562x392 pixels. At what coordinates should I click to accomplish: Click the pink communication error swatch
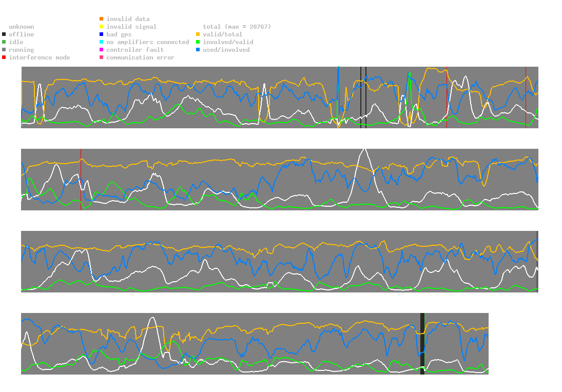tap(102, 57)
